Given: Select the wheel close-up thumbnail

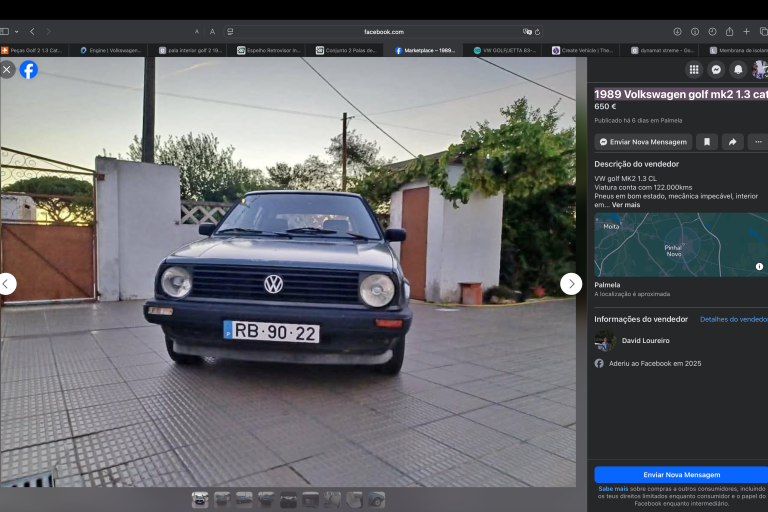Looking at the screenshot, I should (376, 500).
